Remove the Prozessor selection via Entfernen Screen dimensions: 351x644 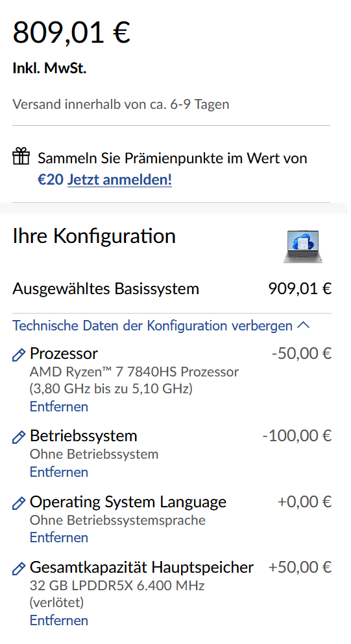click(x=59, y=407)
